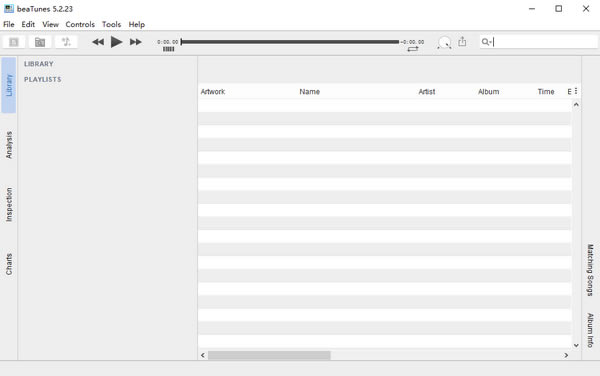
Task: Open the column chooser three-dot menu
Action: pyautogui.click(x=576, y=91)
